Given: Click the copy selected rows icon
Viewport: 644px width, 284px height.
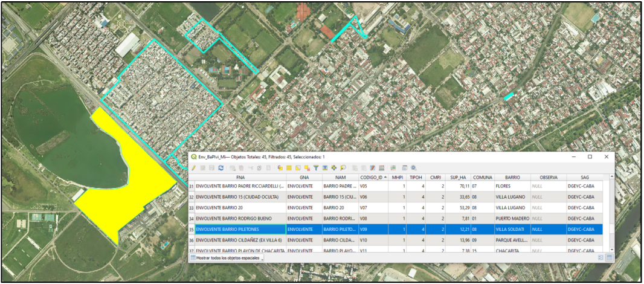Looking at the screenshot, I should (x=259, y=168).
